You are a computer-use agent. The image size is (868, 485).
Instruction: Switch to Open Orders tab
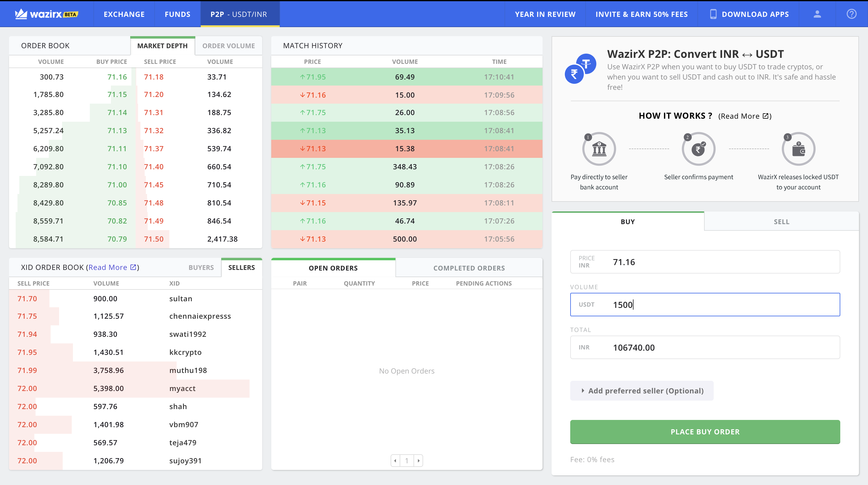coord(333,268)
